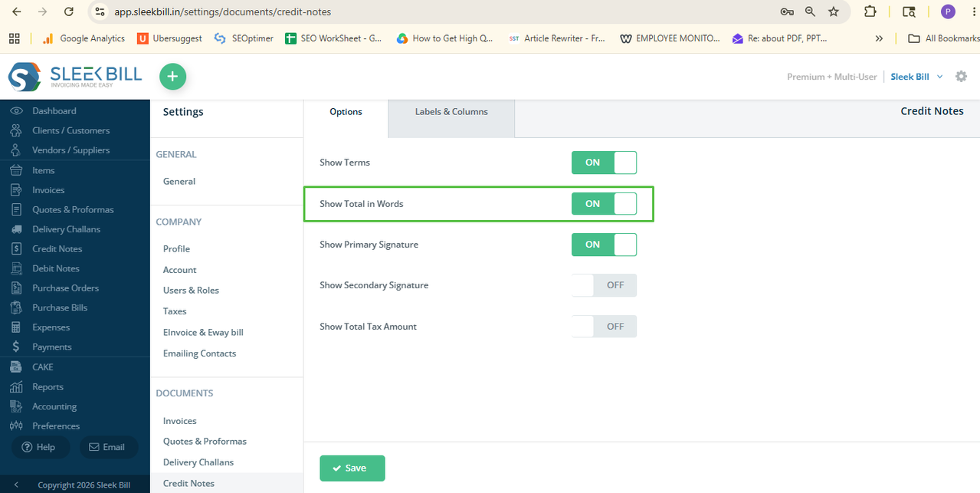Click the Items basket icon
Image resolution: width=980 pixels, height=493 pixels.
coord(16,170)
